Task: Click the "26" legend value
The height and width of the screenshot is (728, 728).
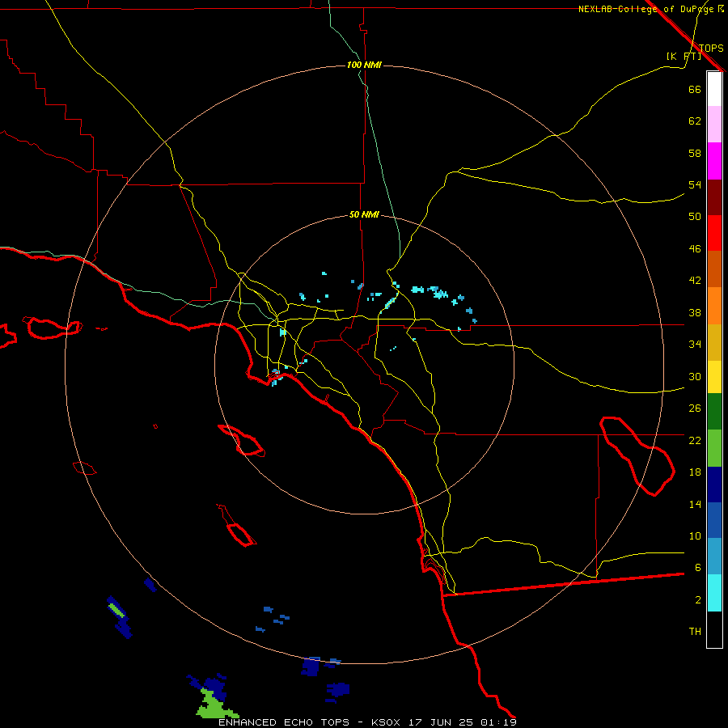Action: 695,408
